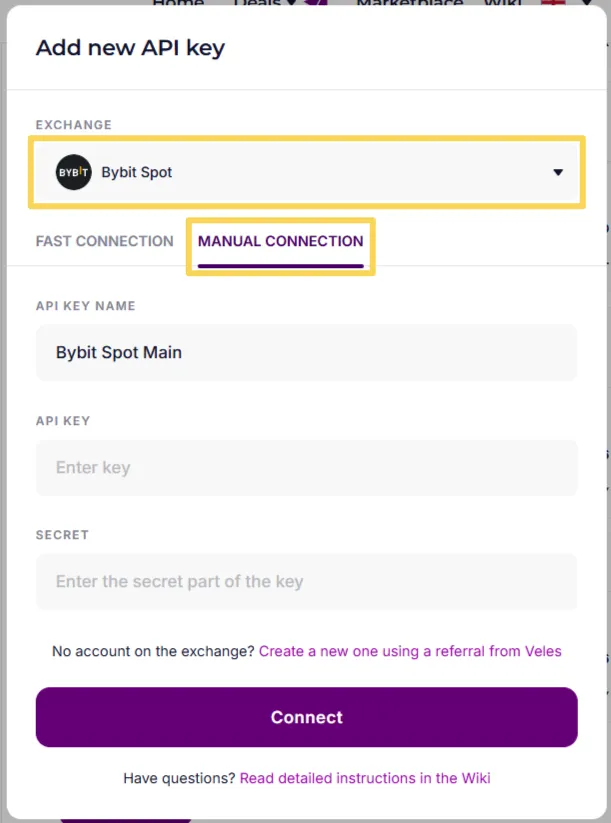
Task: Click the purple Veles logo beside Deals
Action: [x=316, y=4]
